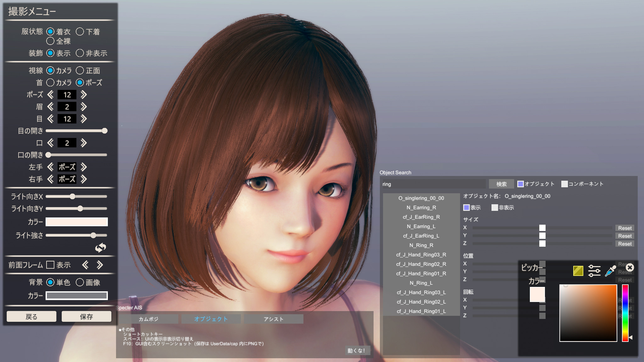Open the light カラー swatch
Image resolution: width=644 pixels, height=362 pixels.
[76, 222]
